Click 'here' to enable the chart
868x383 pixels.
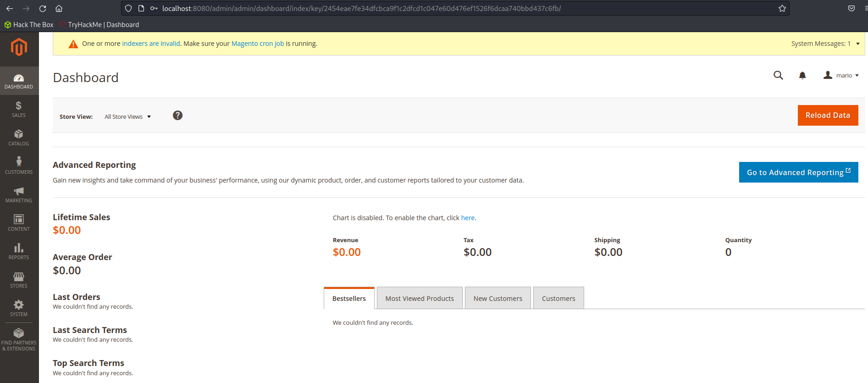[468, 218]
